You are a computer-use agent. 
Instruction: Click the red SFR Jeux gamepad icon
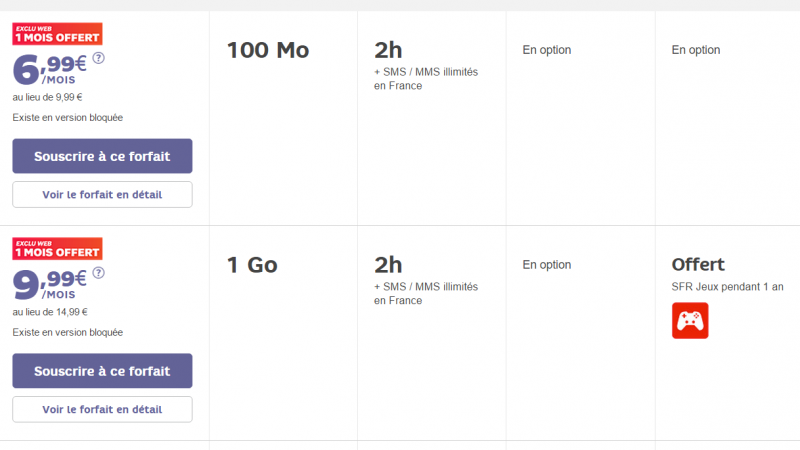690,321
